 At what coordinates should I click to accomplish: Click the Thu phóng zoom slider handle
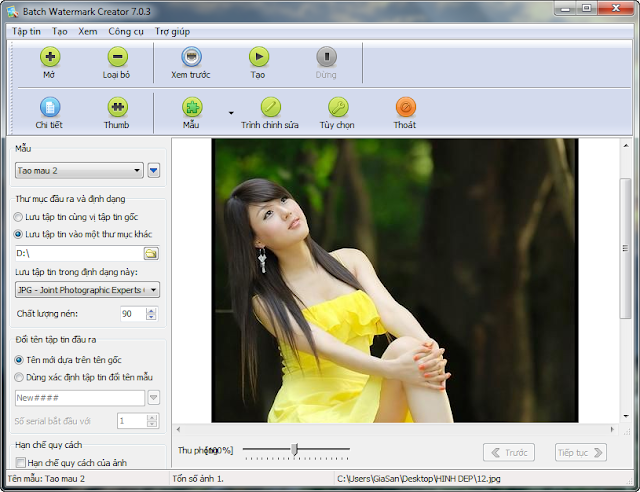coord(295,449)
